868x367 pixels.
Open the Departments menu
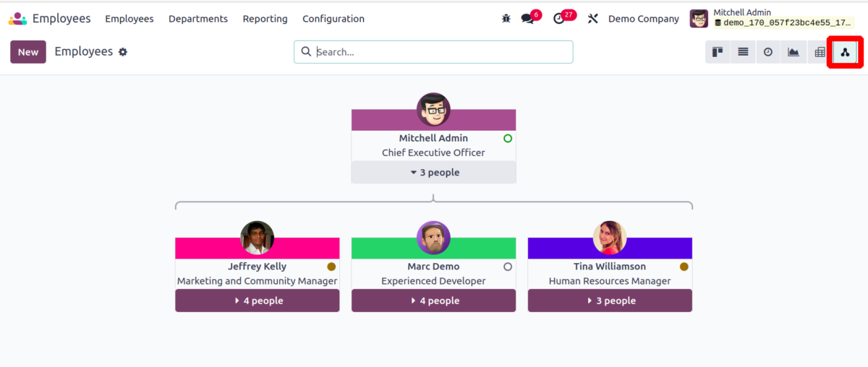coord(198,19)
